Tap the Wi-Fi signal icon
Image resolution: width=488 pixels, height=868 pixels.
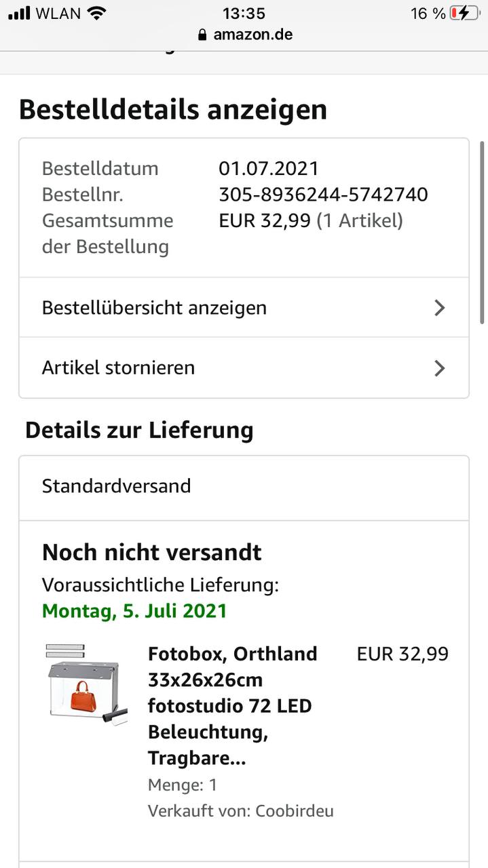[97, 13]
